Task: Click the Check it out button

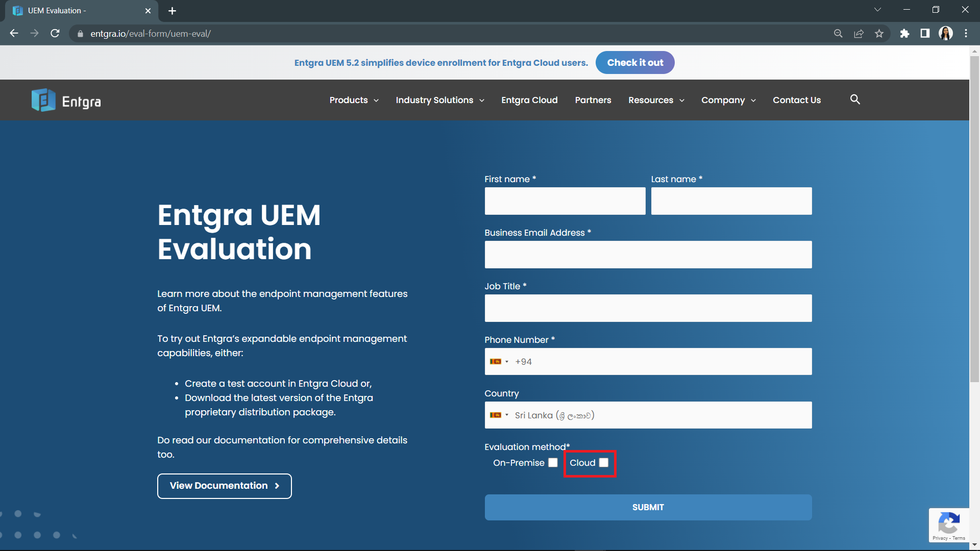Action: [x=635, y=62]
